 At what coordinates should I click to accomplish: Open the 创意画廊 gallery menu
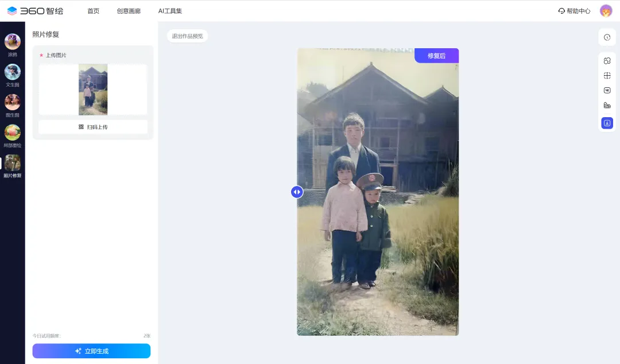(129, 11)
